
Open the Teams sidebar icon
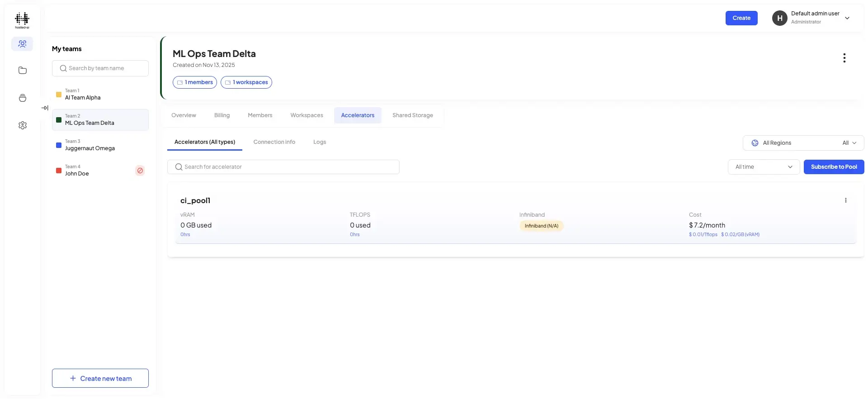coord(22,44)
